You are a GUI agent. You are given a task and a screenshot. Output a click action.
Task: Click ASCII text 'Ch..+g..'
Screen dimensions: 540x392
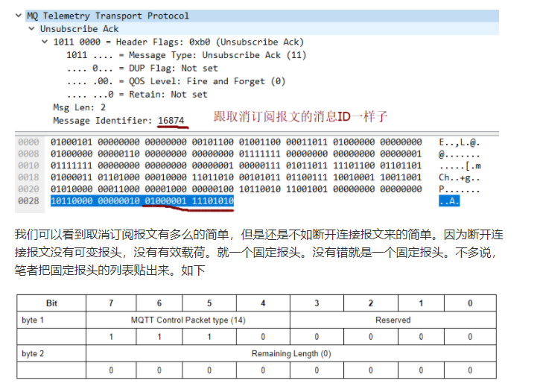click(460, 177)
